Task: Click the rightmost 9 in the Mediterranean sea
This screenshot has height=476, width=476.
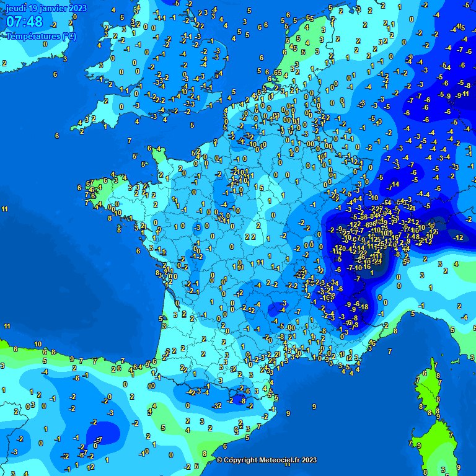Action: [x=314, y=407]
